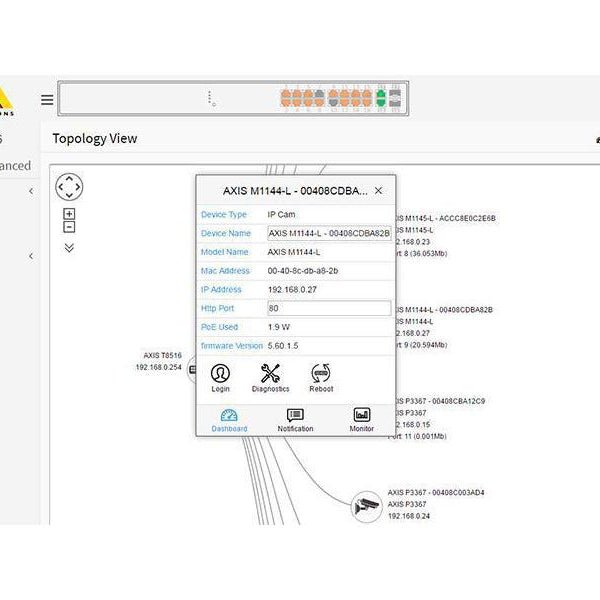
Task: Open Diagnostics tools for the camera
Action: click(270, 377)
